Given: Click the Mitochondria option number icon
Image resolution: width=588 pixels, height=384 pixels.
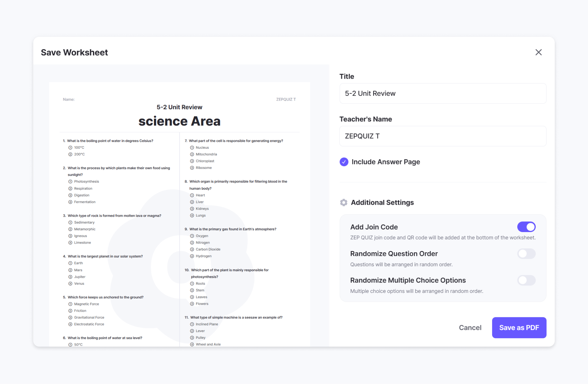Looking at the screenshot, I should click(192, 154).
